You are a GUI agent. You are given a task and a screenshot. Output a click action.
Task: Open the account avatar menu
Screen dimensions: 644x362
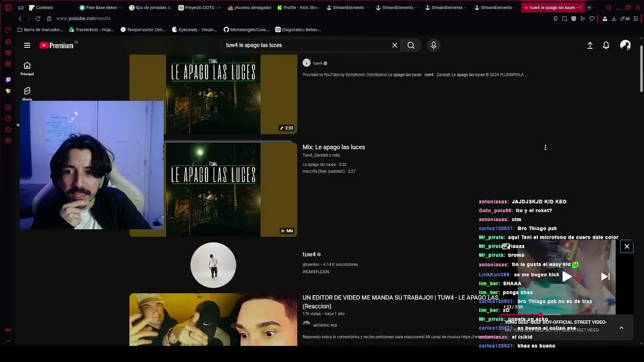[625, 45]
